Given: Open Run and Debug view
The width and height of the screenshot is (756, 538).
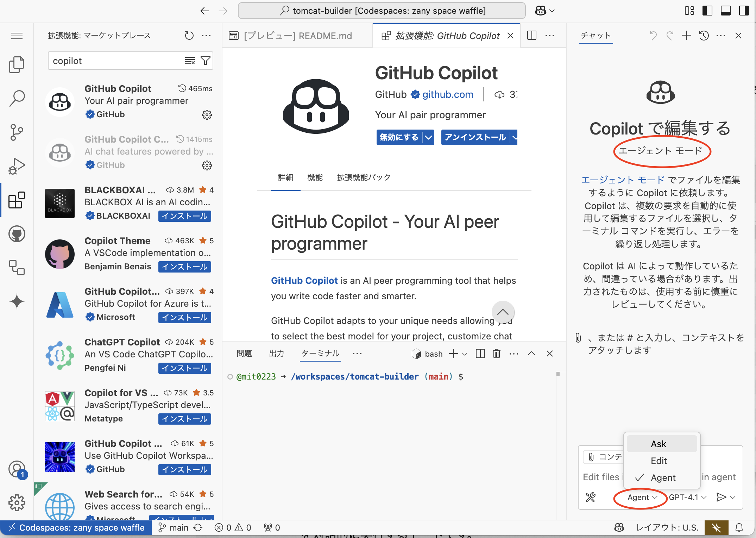Looking at the screenshot, I should click(x=17, y=167).
